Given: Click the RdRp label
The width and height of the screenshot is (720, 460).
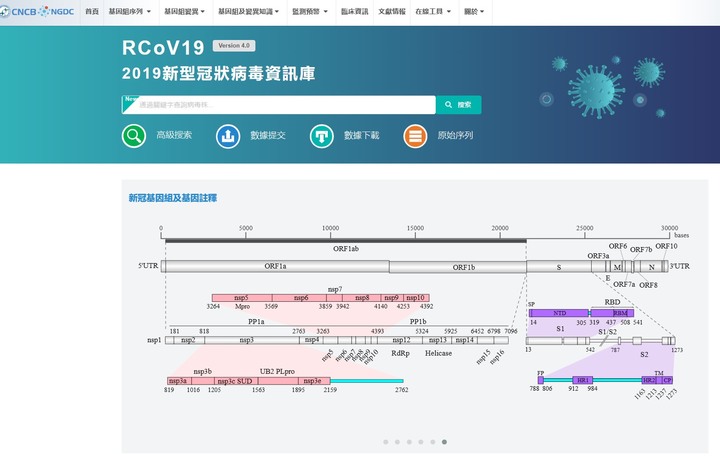Looking at the screenshot, I should (400, 353).
